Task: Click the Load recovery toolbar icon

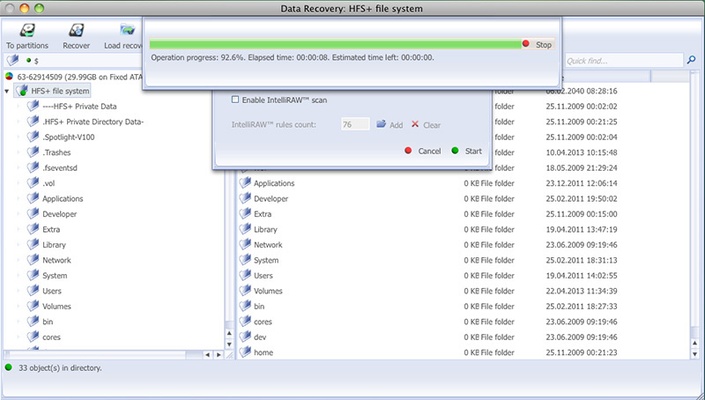Action: coord(128,31)
